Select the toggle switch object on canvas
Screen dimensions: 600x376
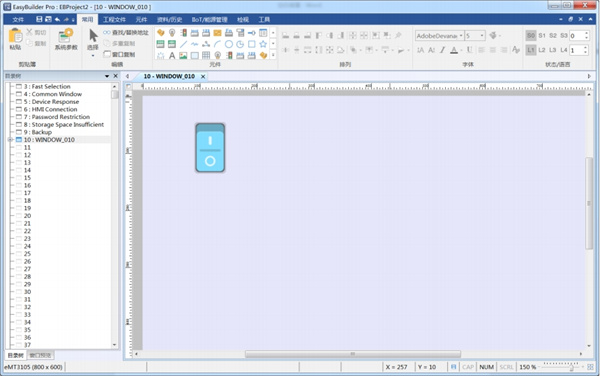210,148
